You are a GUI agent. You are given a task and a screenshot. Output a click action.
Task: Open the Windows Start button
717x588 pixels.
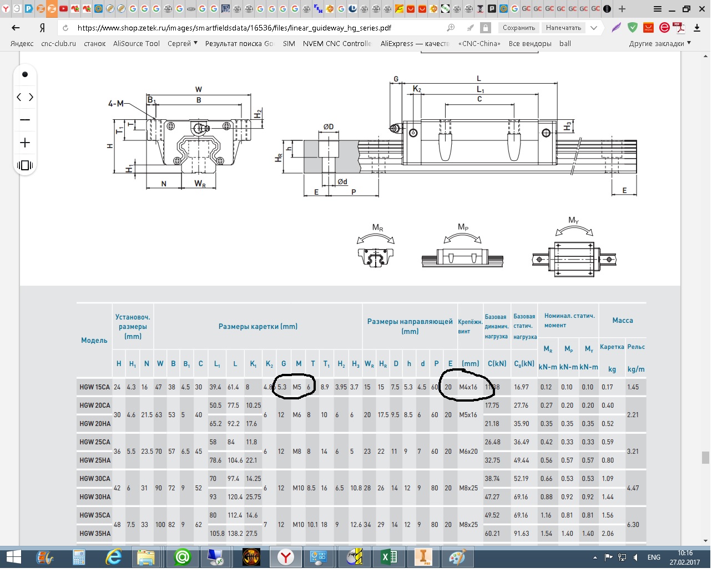tap(13, 557)
